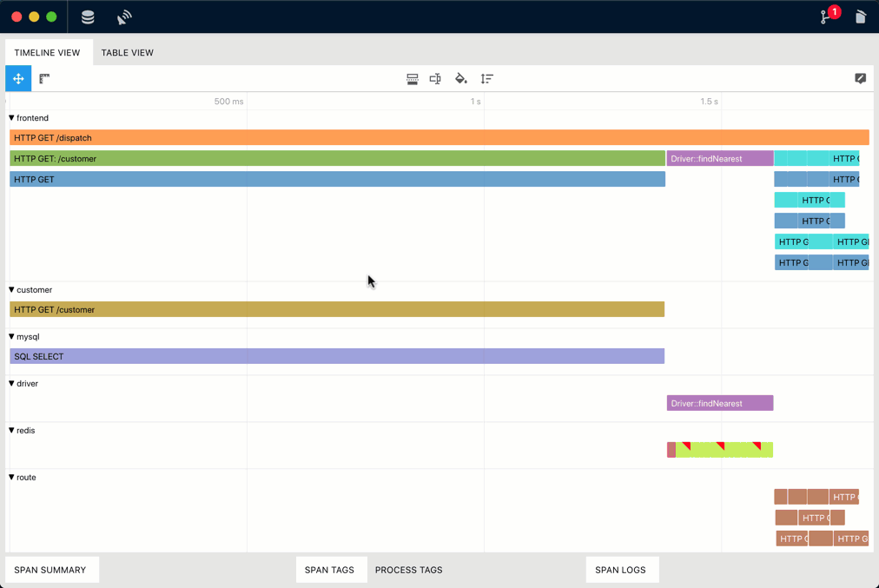Open the branch icon with red badge
This screenshot has width=879, height=588.
[x=829, y=15]
